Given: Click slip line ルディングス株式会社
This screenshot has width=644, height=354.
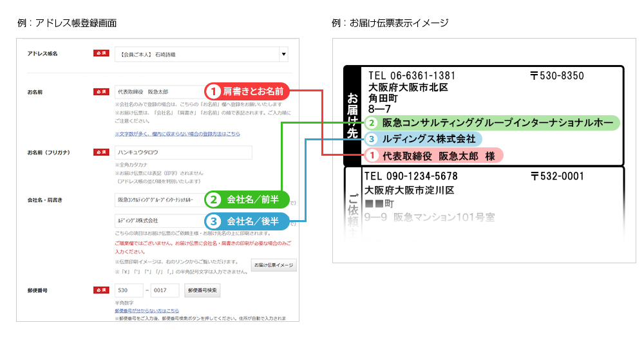Looking at the screenshot, I should (423, 139).
